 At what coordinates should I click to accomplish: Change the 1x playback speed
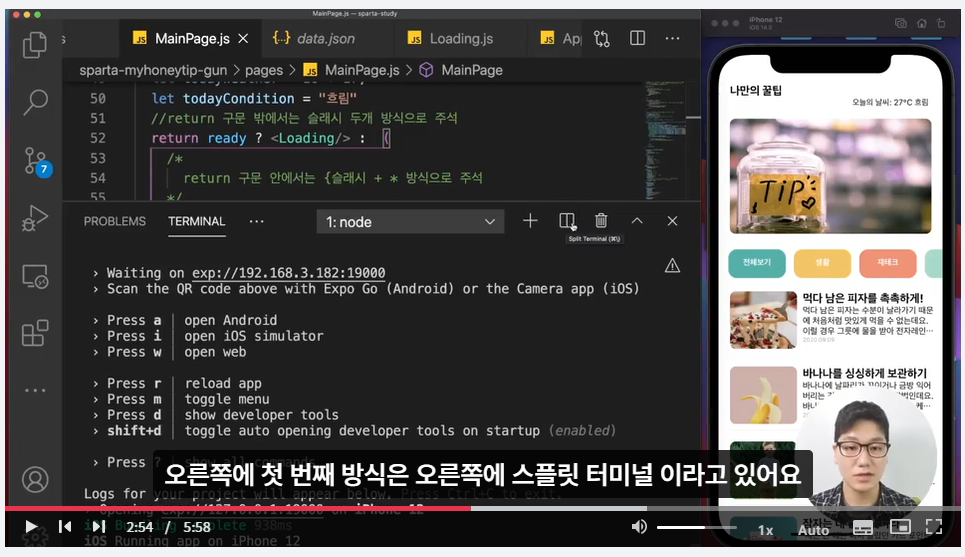pyautogui.click(x=765, y=529)
